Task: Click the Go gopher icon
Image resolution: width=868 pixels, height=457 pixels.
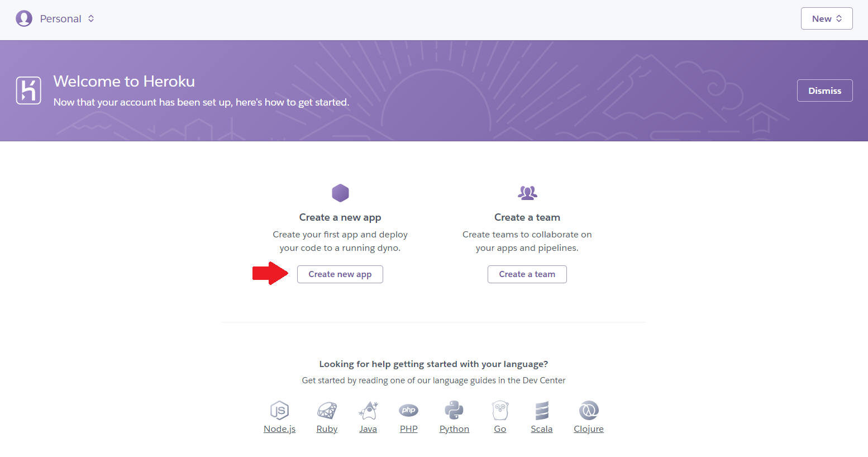Action: [x=500, y=411]
